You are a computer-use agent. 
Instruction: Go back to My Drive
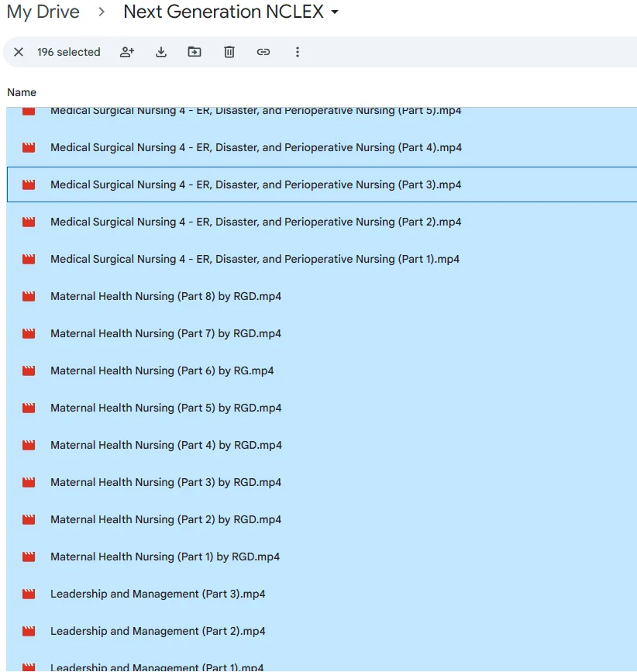[x=43, y=12]
